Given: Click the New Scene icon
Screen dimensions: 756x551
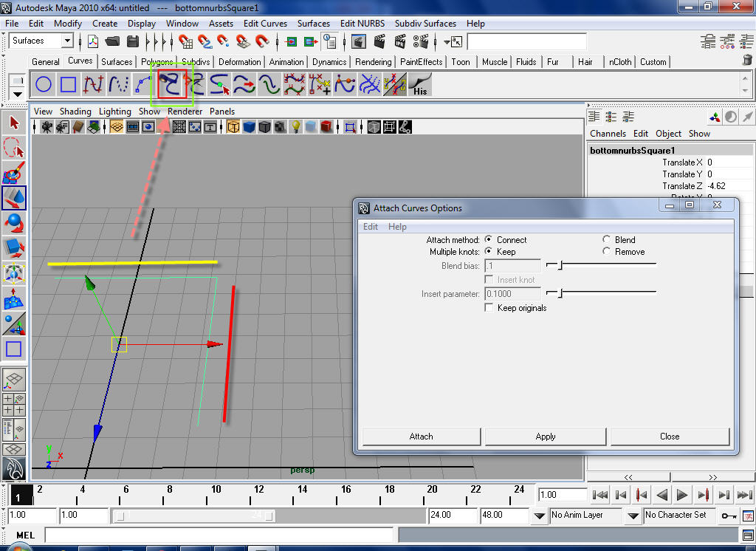Looking at the screenshot, I should tap(92, 41).
